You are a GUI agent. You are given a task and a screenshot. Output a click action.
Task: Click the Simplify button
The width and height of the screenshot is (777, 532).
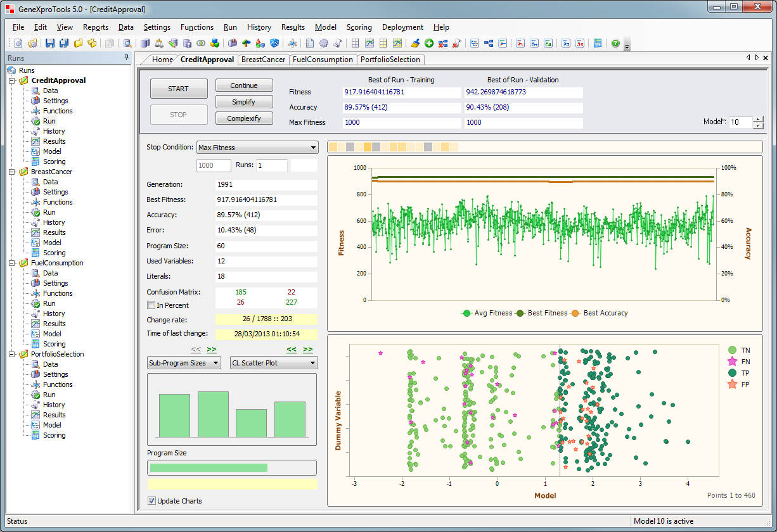tap(244, 102)
